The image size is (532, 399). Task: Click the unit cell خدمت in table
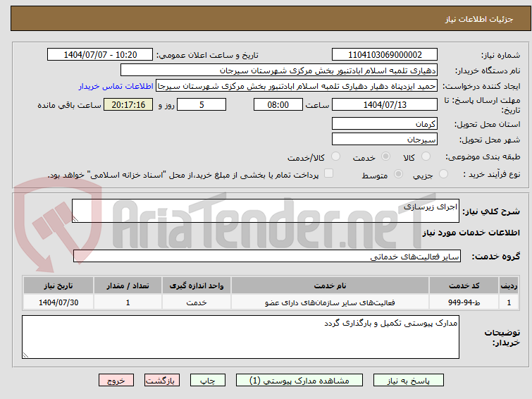pyautogui.click(x=197, y=302)
